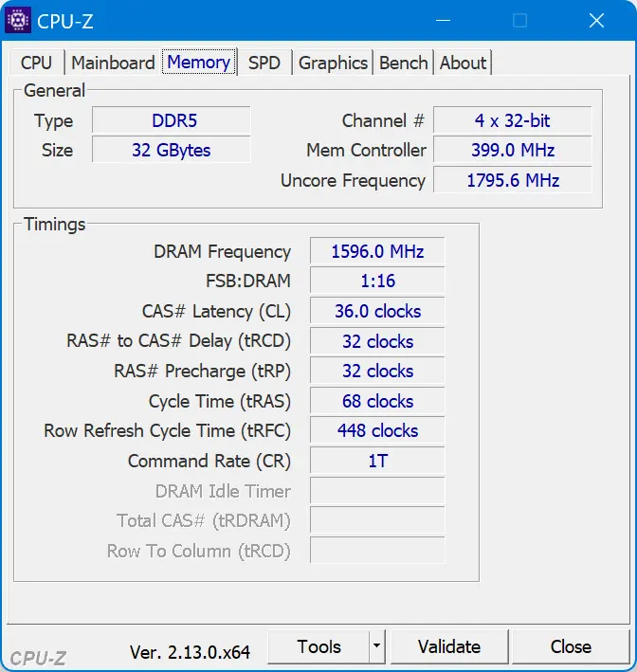This screenshot has width=637, height=672.
Task: Click the empty Total CAS# (tRDRAM) field
Action: pos(377,520)
